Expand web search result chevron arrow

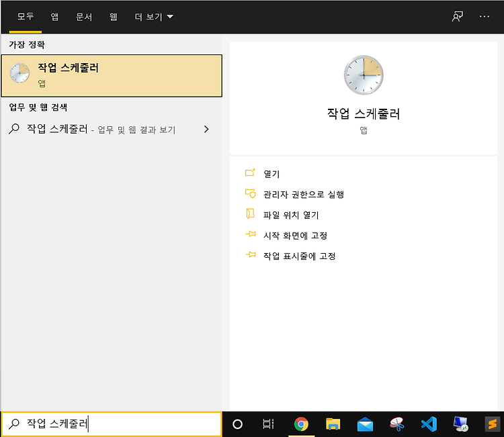pyautogui.click(x=206, y=129)
